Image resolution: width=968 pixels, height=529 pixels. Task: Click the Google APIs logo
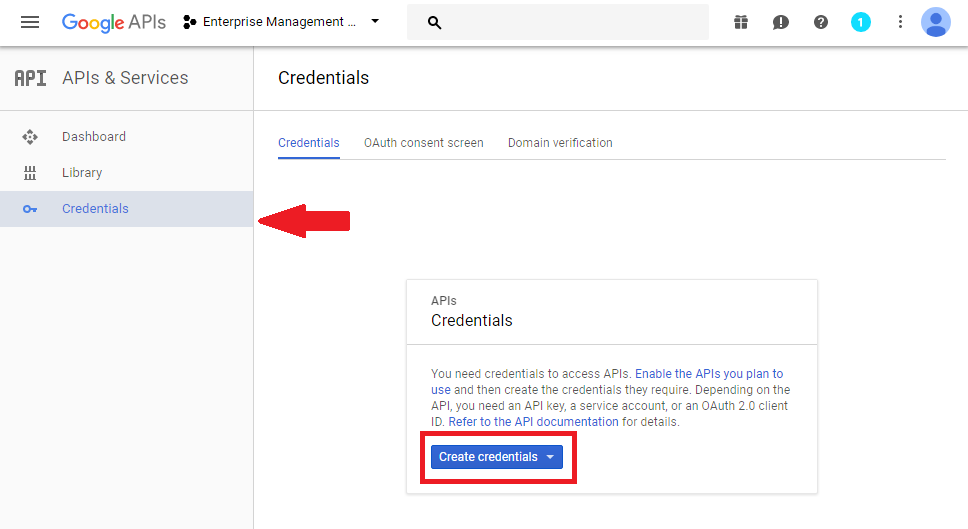pos(113,22)
